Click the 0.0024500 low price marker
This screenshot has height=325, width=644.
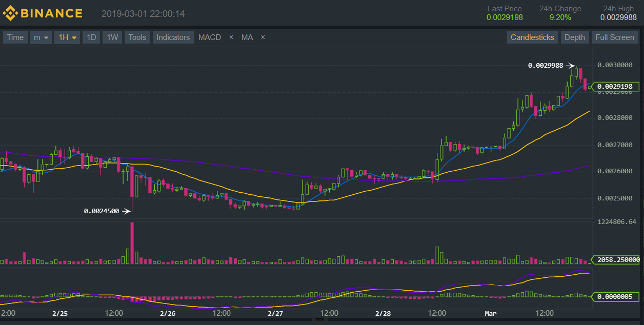pos(102,211)
